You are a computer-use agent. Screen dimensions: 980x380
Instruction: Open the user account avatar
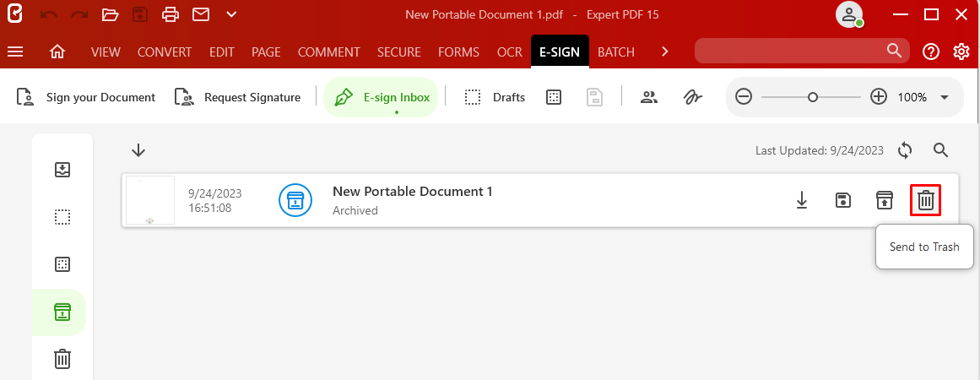pos(849,15)
